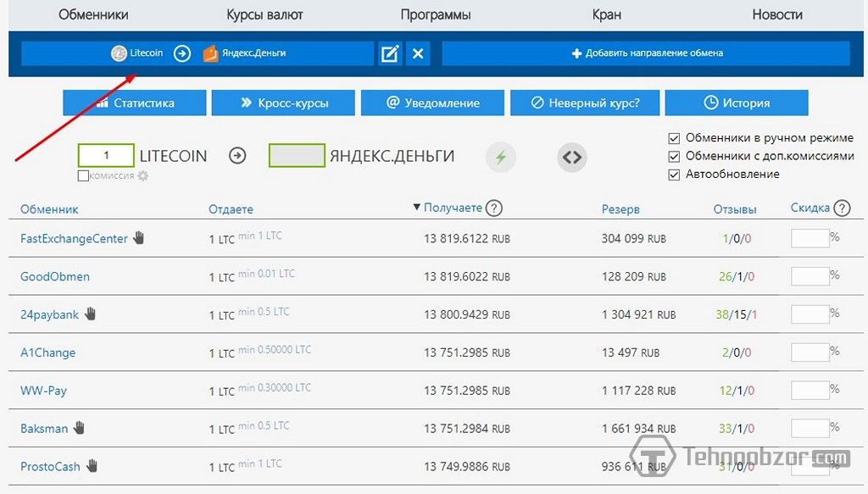The height and width of the screenshot is (494, 868).
Task: Open the 24paybank exchanger link
Action: coord(50,314)
